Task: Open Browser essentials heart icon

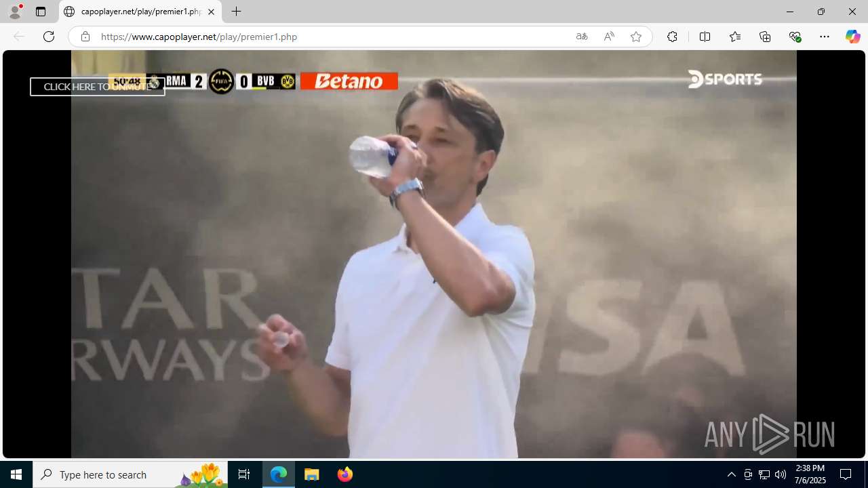Action: (795, 37)
